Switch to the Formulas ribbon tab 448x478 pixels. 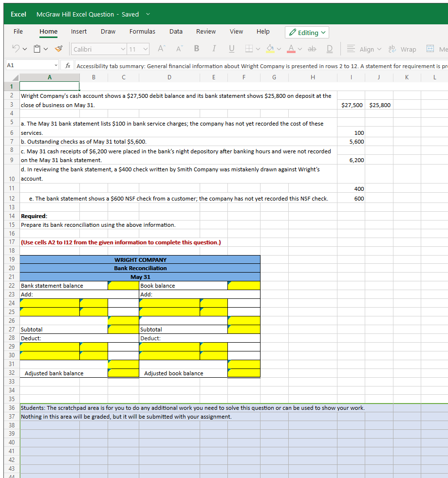pyautogui.click(x=142, y=31)
